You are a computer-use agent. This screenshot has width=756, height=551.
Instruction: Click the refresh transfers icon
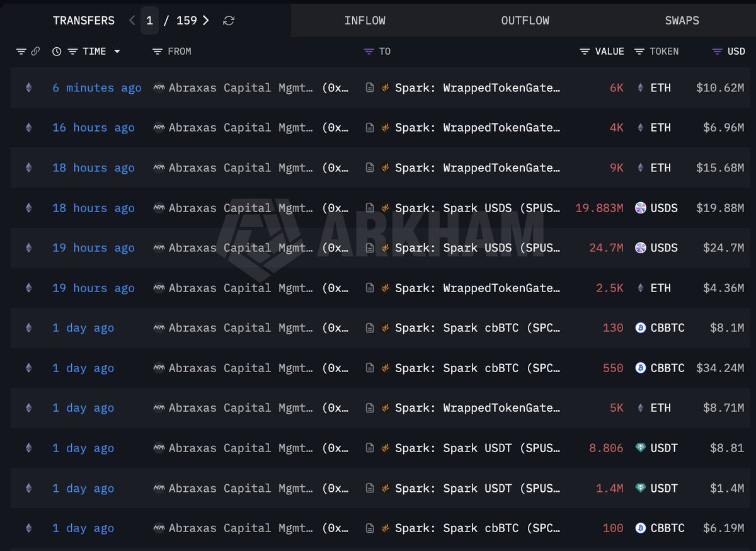coord(229,21)
